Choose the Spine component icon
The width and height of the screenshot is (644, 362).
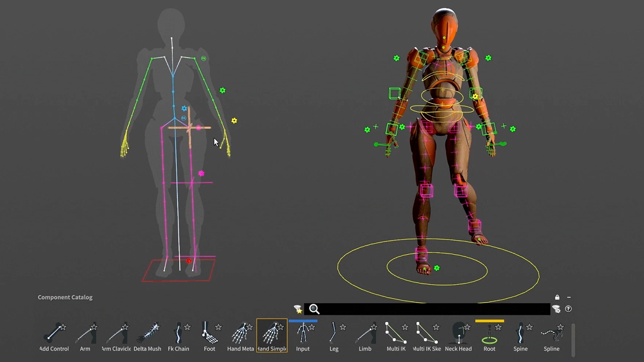520,335
